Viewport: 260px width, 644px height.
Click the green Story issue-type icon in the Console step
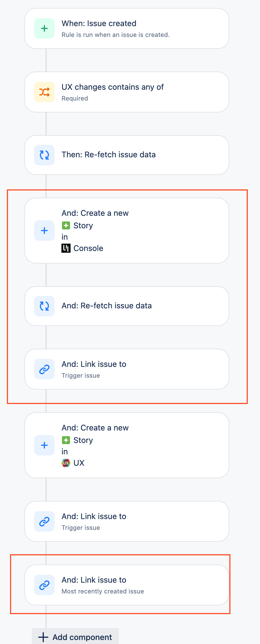pos(66,225)
